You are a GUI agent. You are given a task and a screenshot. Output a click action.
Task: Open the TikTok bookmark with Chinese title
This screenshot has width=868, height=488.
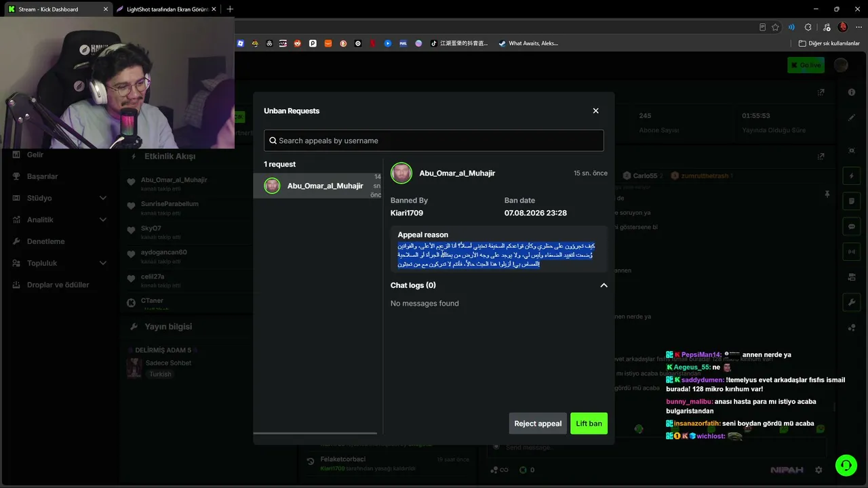[x=458, y=43]
